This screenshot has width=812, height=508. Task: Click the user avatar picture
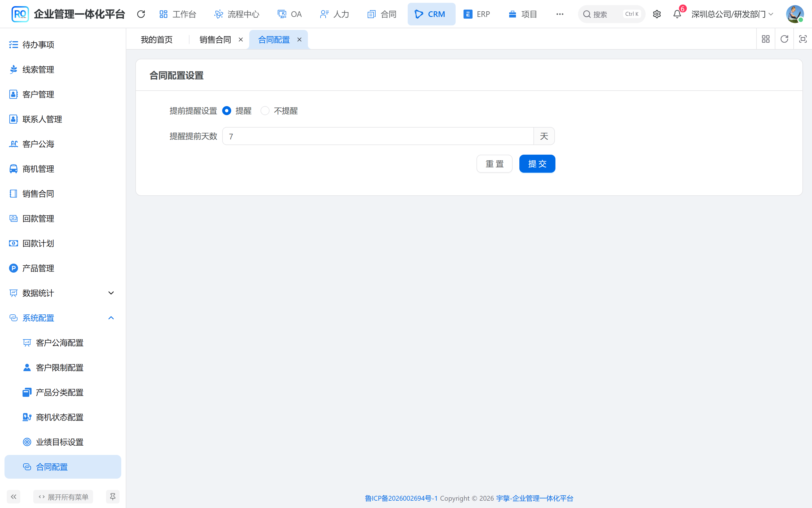(x=795, y=14)
